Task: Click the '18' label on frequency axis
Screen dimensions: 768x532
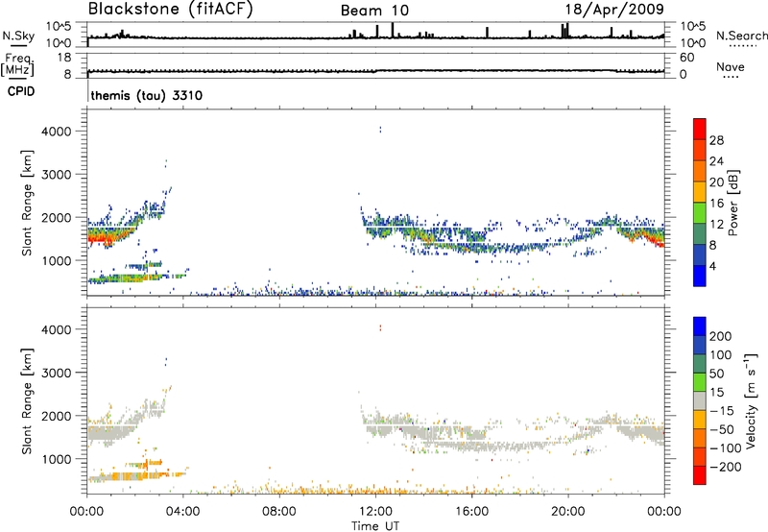Action: point(64,58)
